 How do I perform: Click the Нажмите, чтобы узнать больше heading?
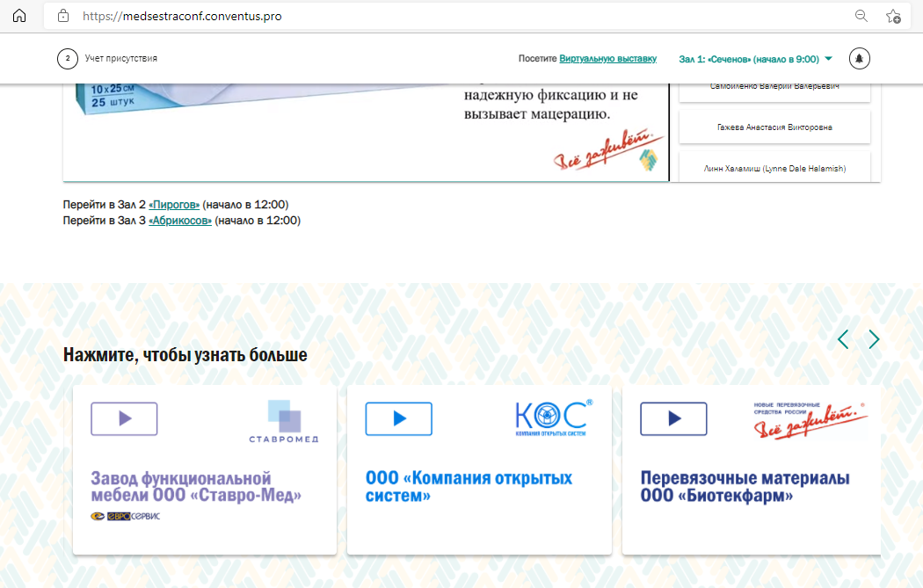pos(185,355)
